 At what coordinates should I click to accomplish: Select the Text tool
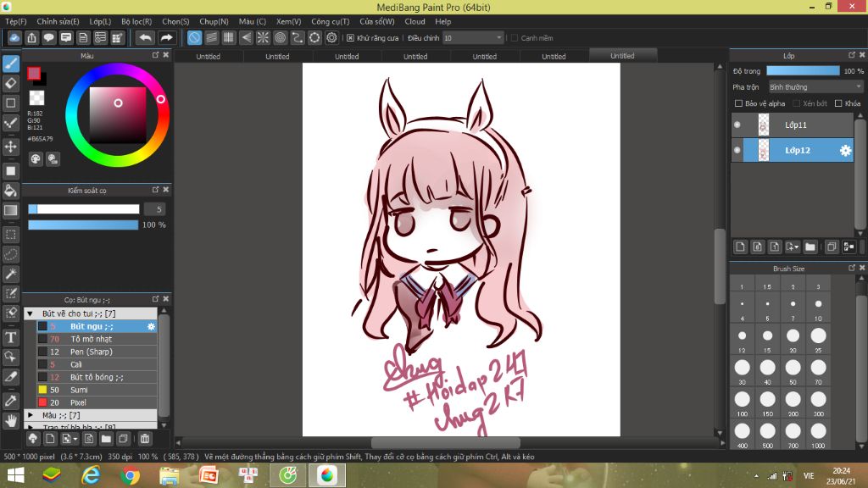(x=10, y=337)
